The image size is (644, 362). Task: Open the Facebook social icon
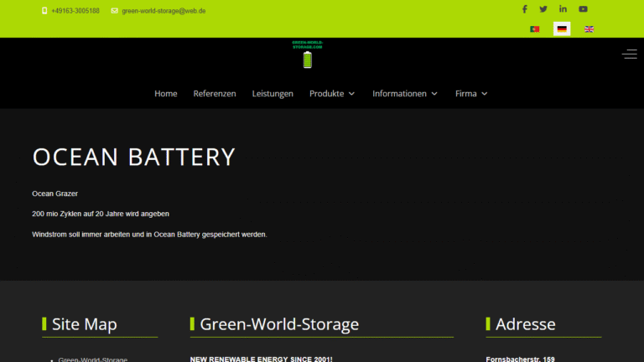coord(525,9)
